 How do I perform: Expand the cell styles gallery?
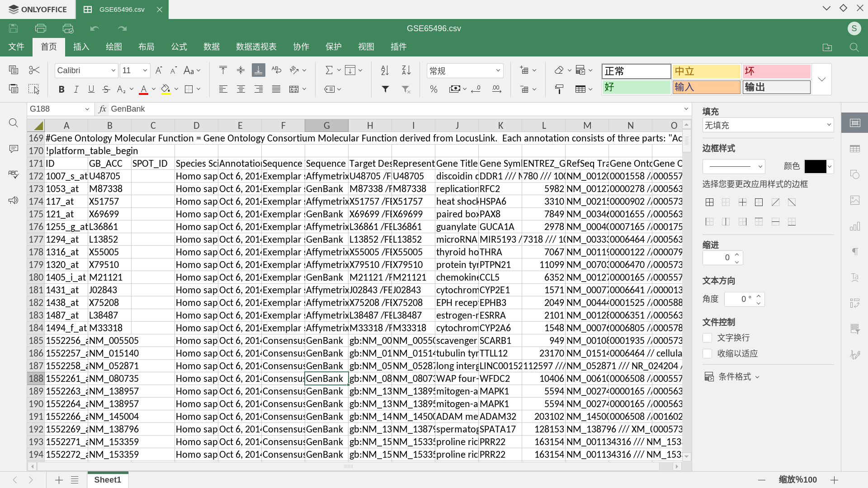(x=822, y=80)
